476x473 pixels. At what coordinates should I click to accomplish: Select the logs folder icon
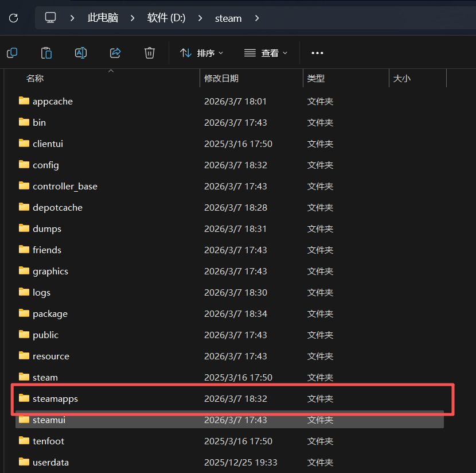24,292
